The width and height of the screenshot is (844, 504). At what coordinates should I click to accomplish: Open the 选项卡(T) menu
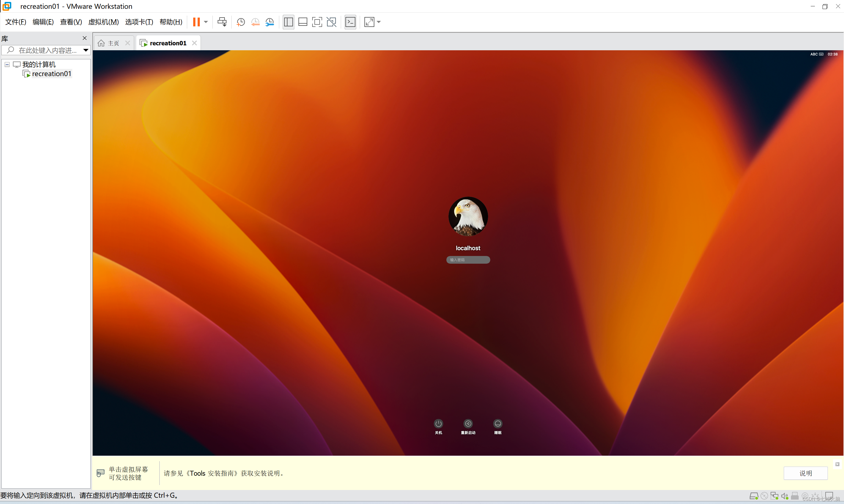pyautogui.click(x=139, y=22)
